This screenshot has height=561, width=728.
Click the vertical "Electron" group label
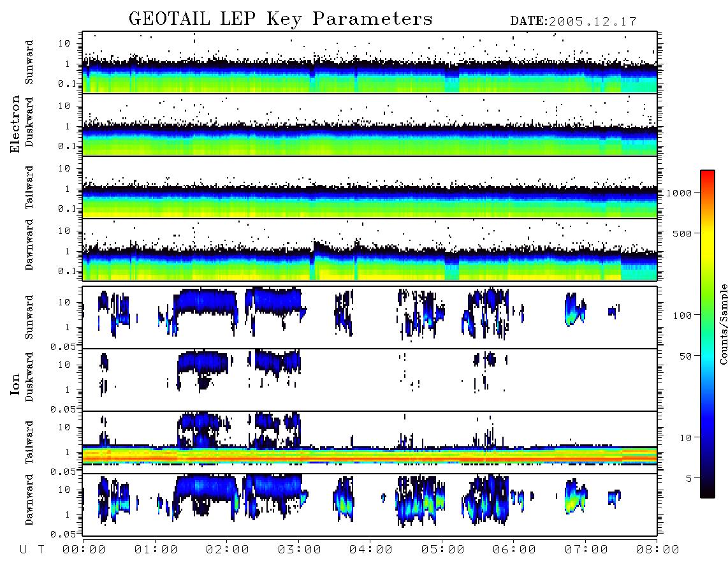tap(15, 124)
